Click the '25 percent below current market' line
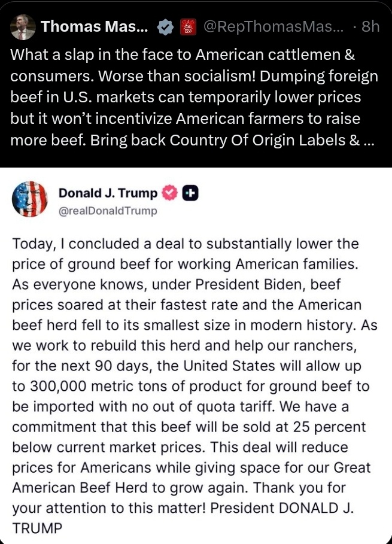The image size is (392, 544). point(189,437)
